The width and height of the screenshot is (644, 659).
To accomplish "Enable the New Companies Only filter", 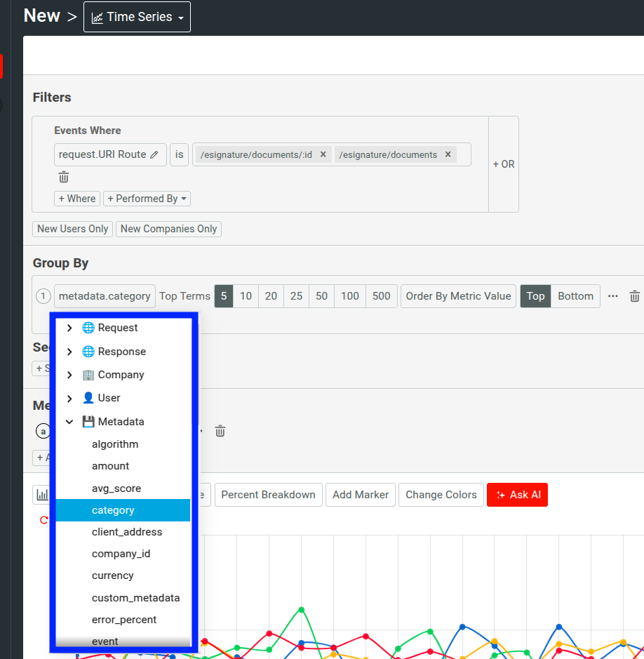I will (x=168, y=229).
